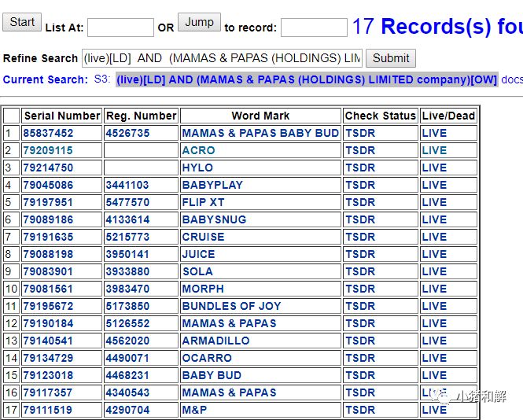Check TSDR status for the ACRO row
This screenshot has width=523, height=420.
tap(360, 150)
